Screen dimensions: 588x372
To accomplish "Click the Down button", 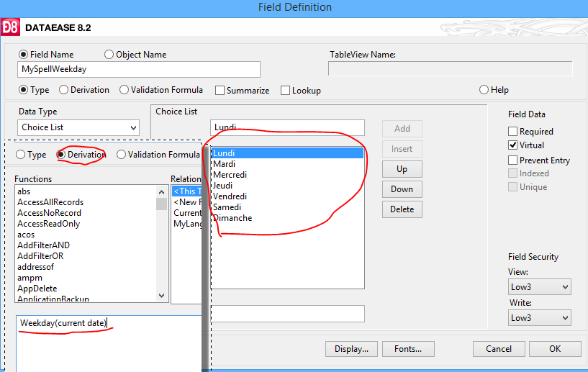I will point(402,189).
